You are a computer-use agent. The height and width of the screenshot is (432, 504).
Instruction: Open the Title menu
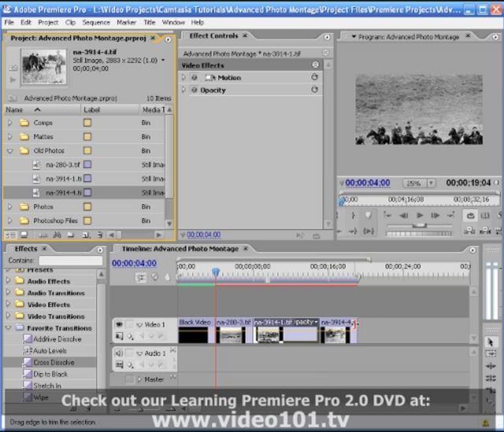(149, 23)
